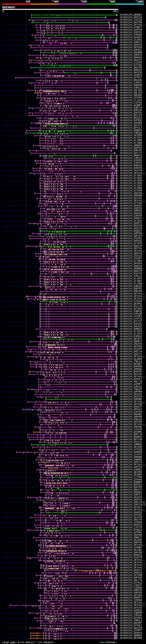Select label UniRef100_B4V800
146x644 pixels.
pyautogui.click(x=131, y=263)
